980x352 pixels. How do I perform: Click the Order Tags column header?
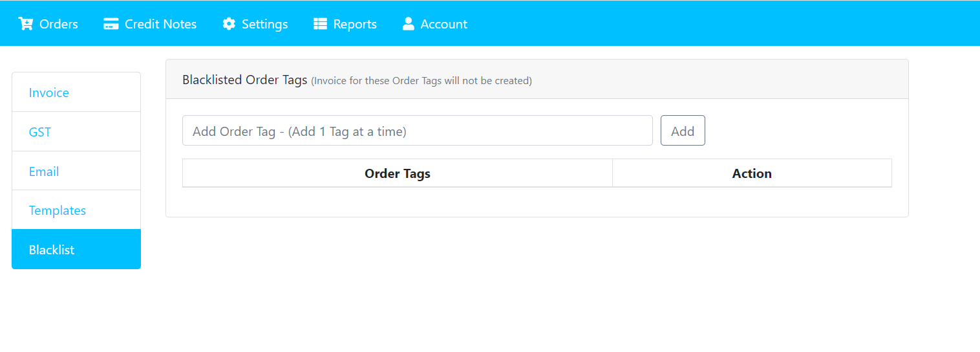[x=398, y=173]
